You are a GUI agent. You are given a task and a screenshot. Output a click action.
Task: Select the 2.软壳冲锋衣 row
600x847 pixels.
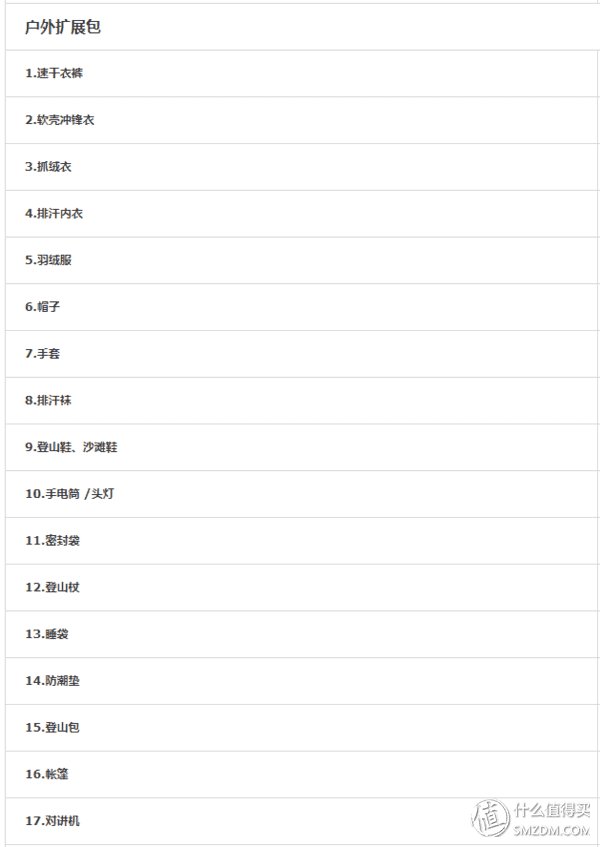tap(302, 120)
